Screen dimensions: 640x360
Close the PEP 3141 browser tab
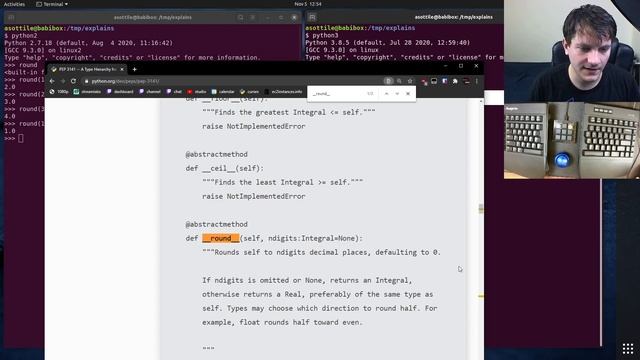point(122,69)
